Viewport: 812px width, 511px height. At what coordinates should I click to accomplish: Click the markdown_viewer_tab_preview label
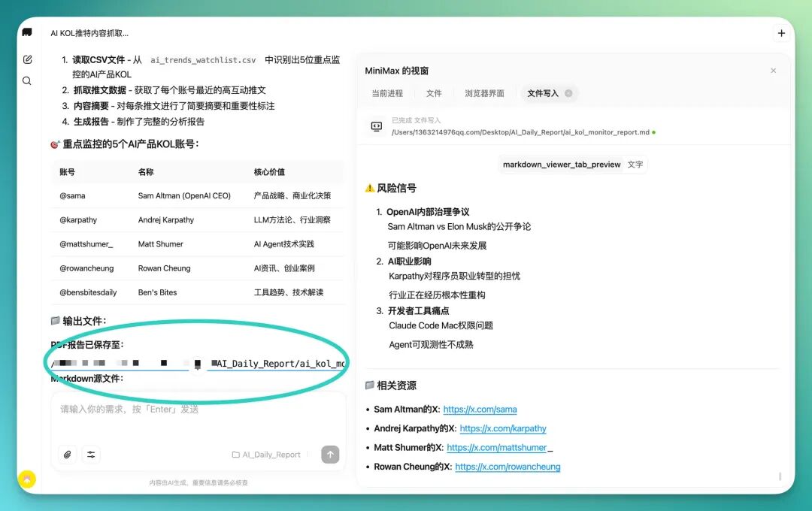[x=562, y=165]
